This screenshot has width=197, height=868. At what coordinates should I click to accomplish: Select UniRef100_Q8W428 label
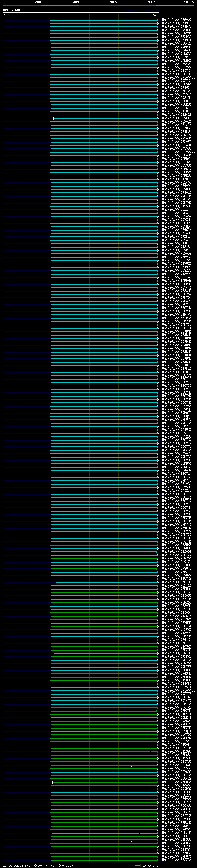point(176,43)
